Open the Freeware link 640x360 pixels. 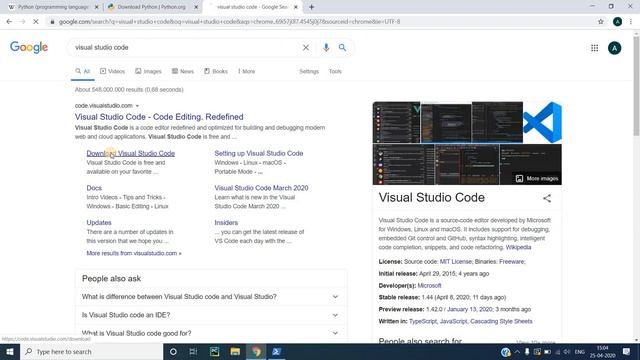click(x=511, y=262)
